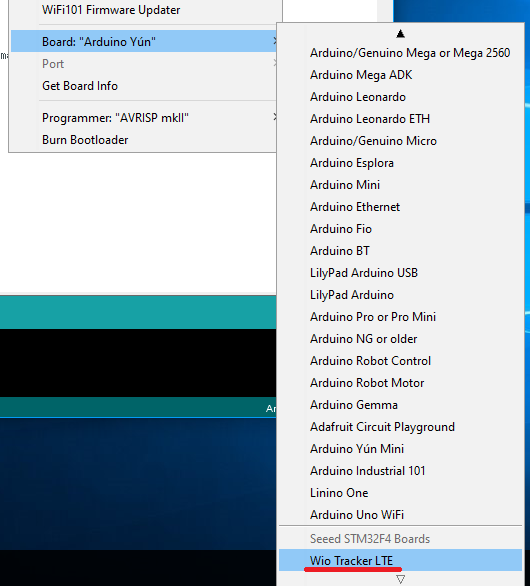Pick Arduino Yún Mini board
The image size is (530, 586).
click(x=400, y=449)
